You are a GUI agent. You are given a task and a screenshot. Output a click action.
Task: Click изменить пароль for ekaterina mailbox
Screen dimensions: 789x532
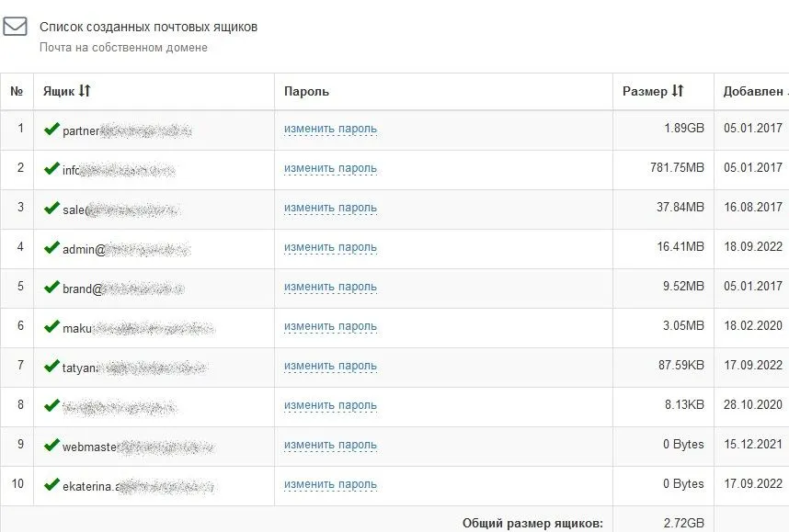pos(330,484)
